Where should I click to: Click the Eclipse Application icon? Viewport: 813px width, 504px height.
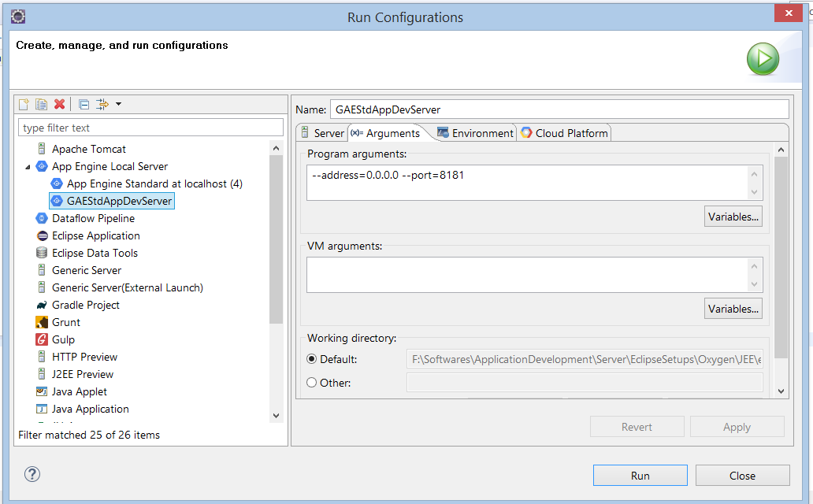(42, 236)
